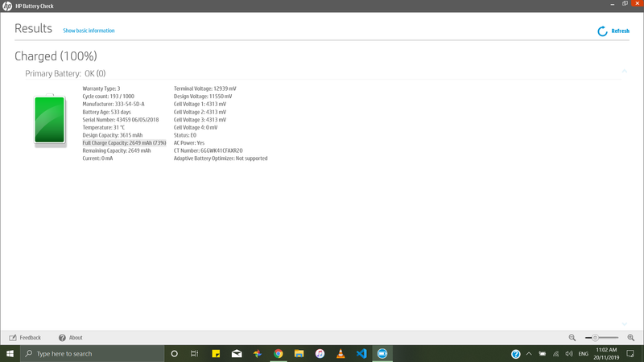Click HP Battery Check taskbar icon
The width and height of the screenshot is (644, 362).
382,353
